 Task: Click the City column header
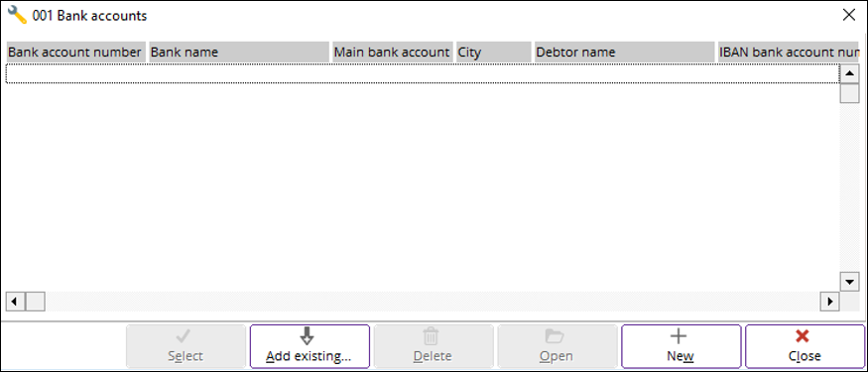pos(494,52)
